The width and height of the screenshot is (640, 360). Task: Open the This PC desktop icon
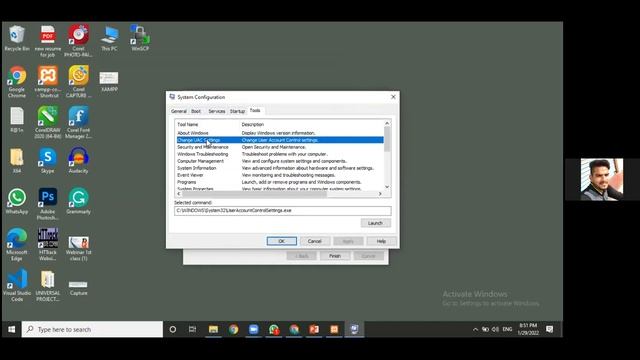[109, 38]
